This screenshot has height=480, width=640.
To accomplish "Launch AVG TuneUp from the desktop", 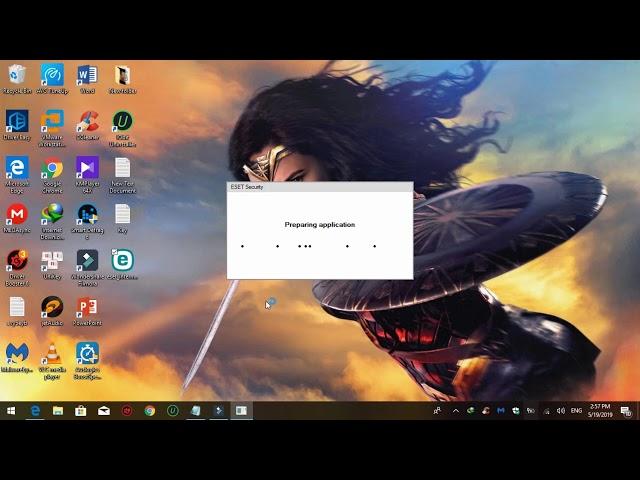I will pyautogui.click(x=52, y=79).
